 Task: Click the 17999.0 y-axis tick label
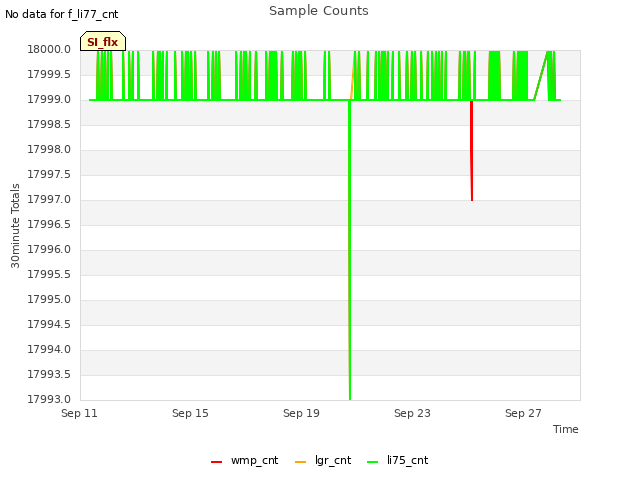pyautogui.click(x=49, y=100)
